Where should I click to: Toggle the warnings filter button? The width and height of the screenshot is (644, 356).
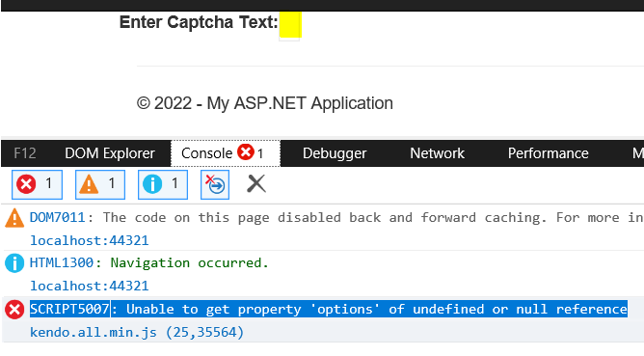click(x=100, y=184)
